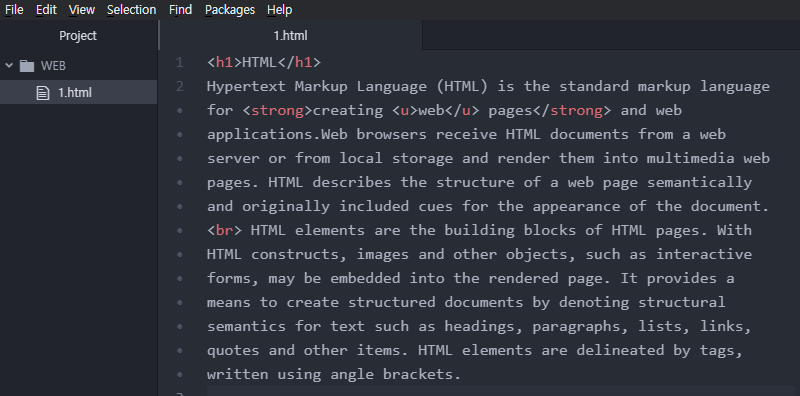800x396 pixels.
Task: Open the Help menu
Action: pos(280,10)
